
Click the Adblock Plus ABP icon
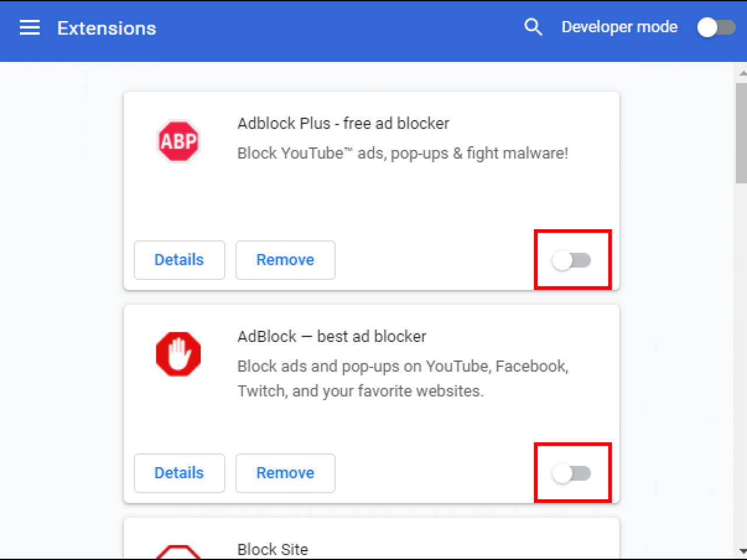(178, 141)
